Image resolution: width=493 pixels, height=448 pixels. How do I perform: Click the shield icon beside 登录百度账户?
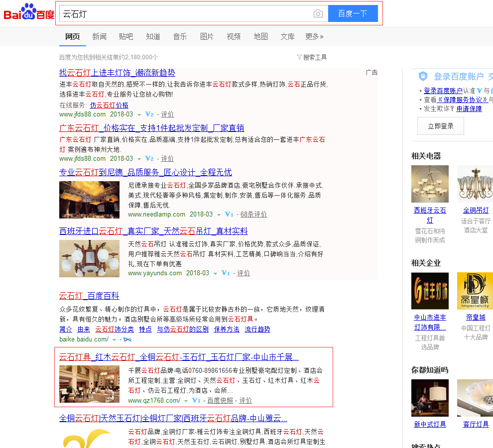coord(423,76)
